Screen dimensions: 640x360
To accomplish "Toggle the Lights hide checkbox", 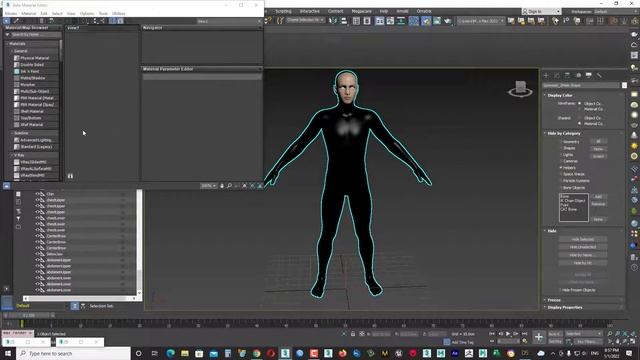I will pos(561,155).
